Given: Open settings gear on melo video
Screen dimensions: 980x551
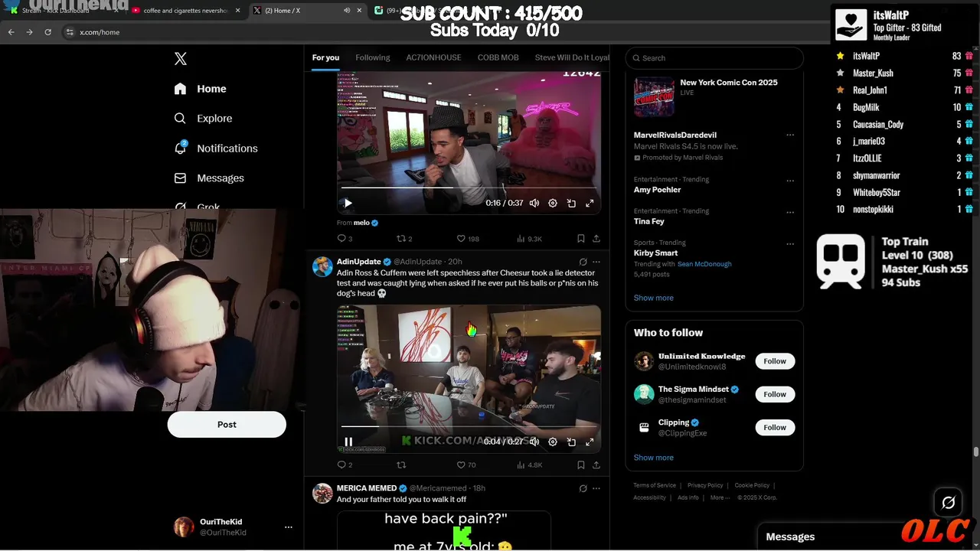Looking at the screenshot, I should [553, 204].
